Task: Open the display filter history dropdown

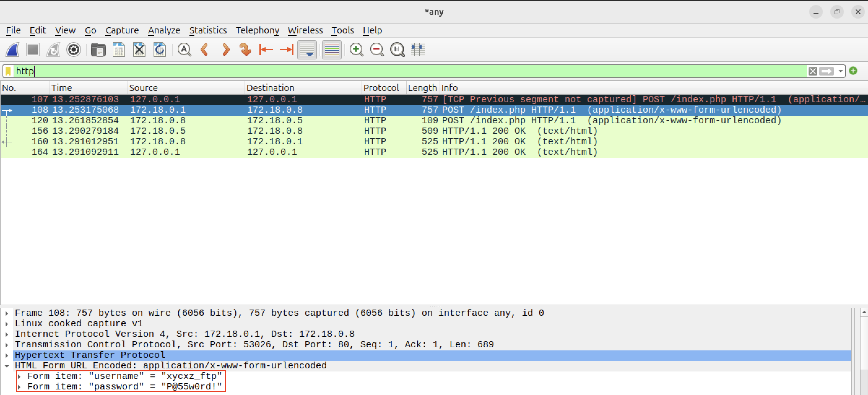Action: click(x=840, y=71)
